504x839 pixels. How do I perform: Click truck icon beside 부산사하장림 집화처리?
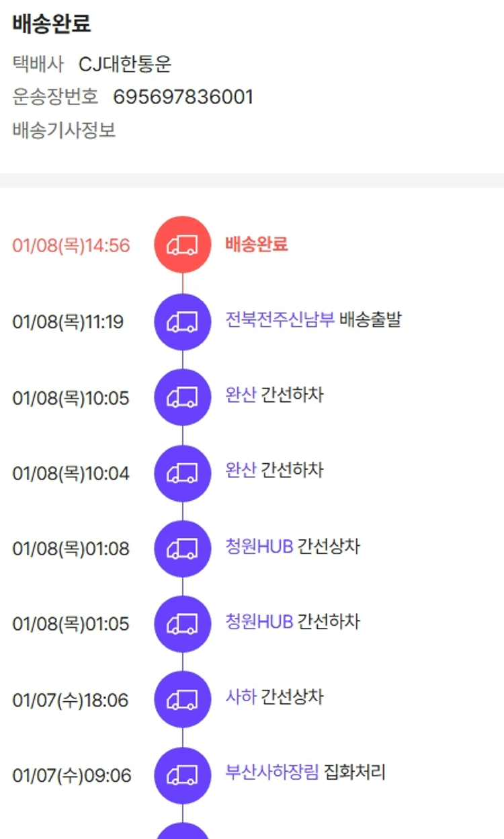[183, 775]
